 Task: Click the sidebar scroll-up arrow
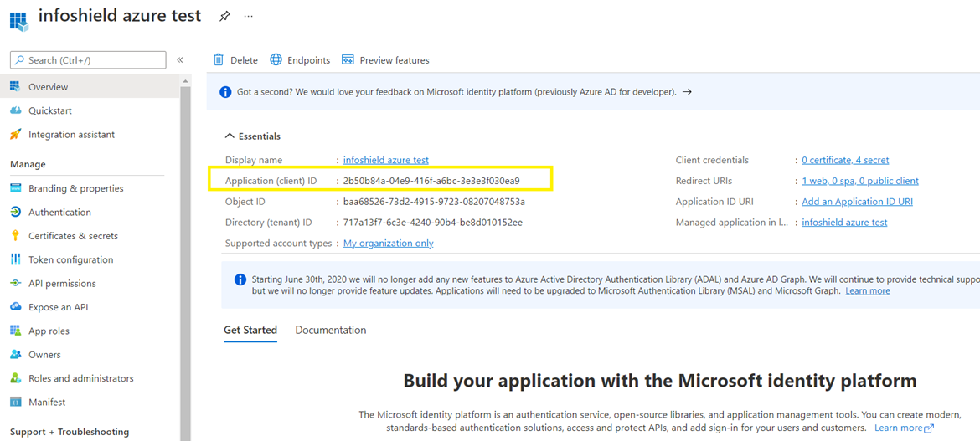click(186, 80)
